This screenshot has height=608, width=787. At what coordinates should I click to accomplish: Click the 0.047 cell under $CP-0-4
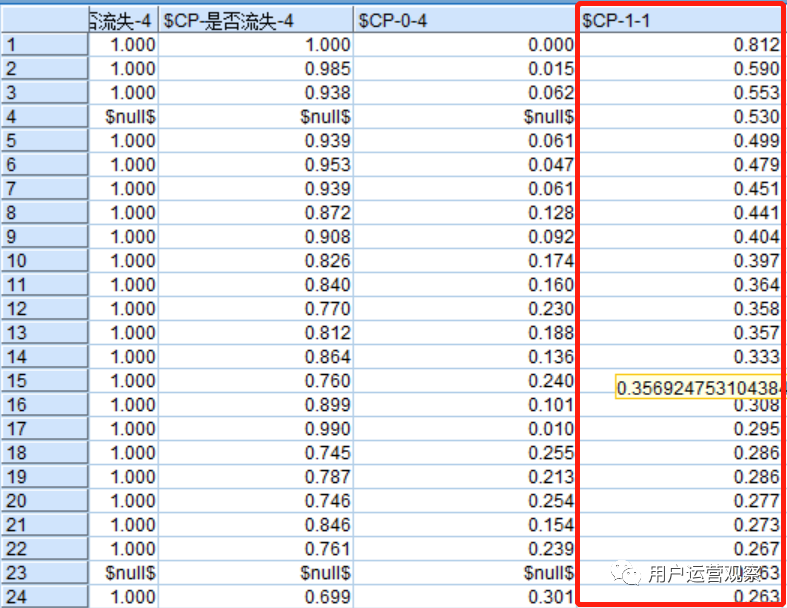465,165
